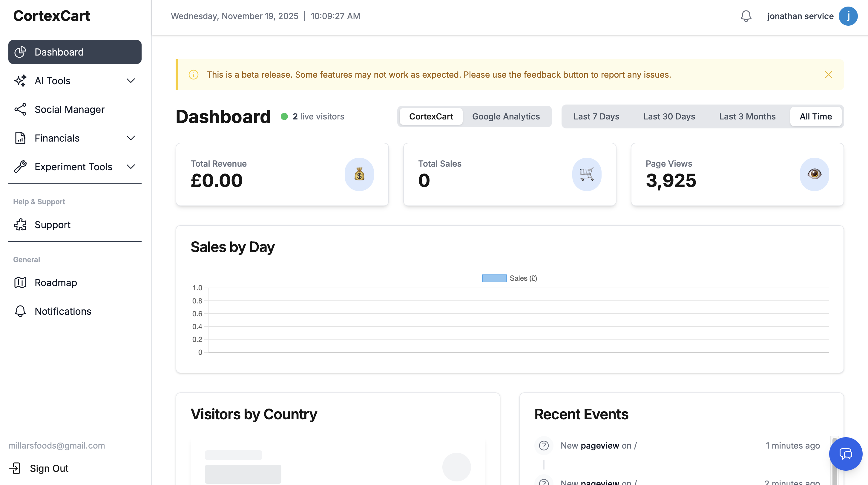The width and height of the screenshot is (868, 485).
Task: Switch data source to Google Analytics
Action: coord(506,116)
